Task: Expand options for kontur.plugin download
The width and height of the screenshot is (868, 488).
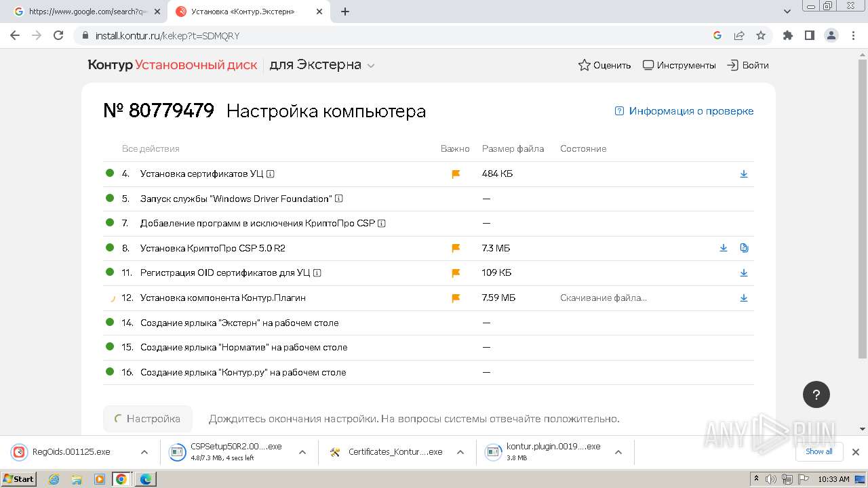Action: (x=618, y=452)
